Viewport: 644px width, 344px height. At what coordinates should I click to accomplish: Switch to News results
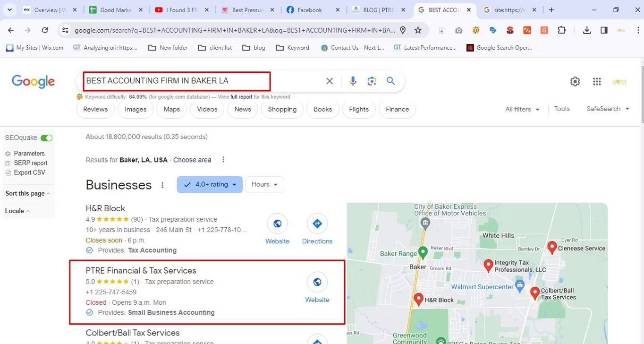[x=243, y=109]
